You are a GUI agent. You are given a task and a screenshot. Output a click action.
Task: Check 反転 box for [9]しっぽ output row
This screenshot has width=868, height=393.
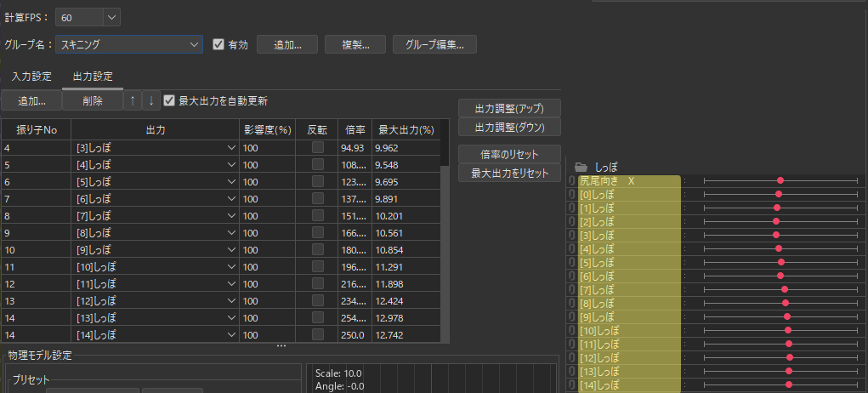tap(317, 249)
